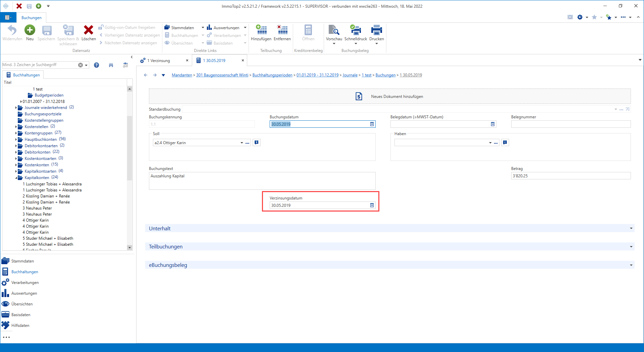The height and width of the screenshot is (352, 644).
Task: Open Auswertungen dropdown in Direkte Links
Action: [245, 28]
